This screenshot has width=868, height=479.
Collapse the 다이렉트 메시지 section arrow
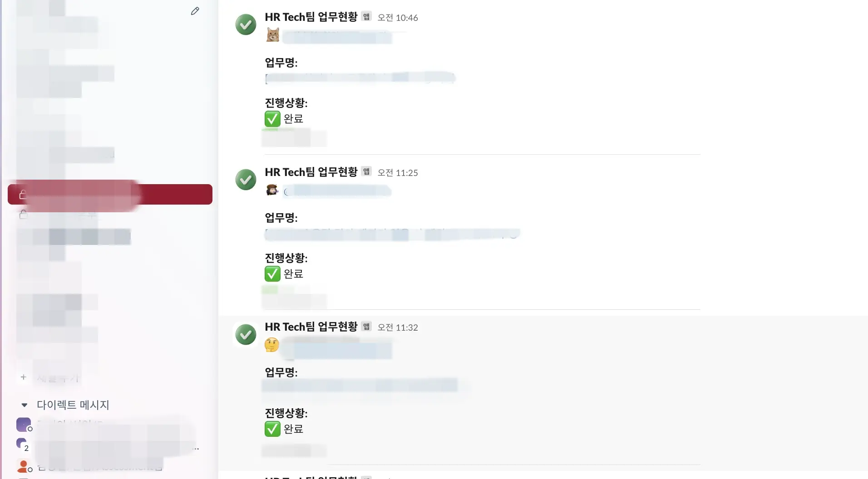[x=25, y=405]
